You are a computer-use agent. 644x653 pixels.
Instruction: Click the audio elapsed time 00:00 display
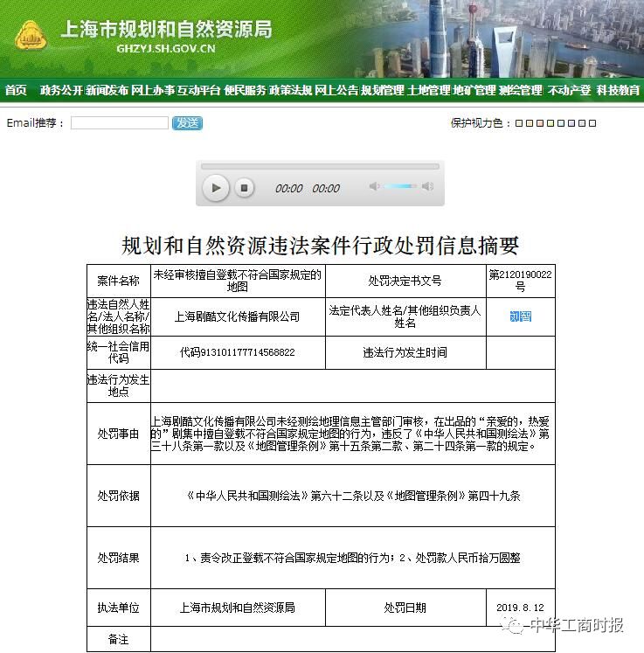coord(289,188)
